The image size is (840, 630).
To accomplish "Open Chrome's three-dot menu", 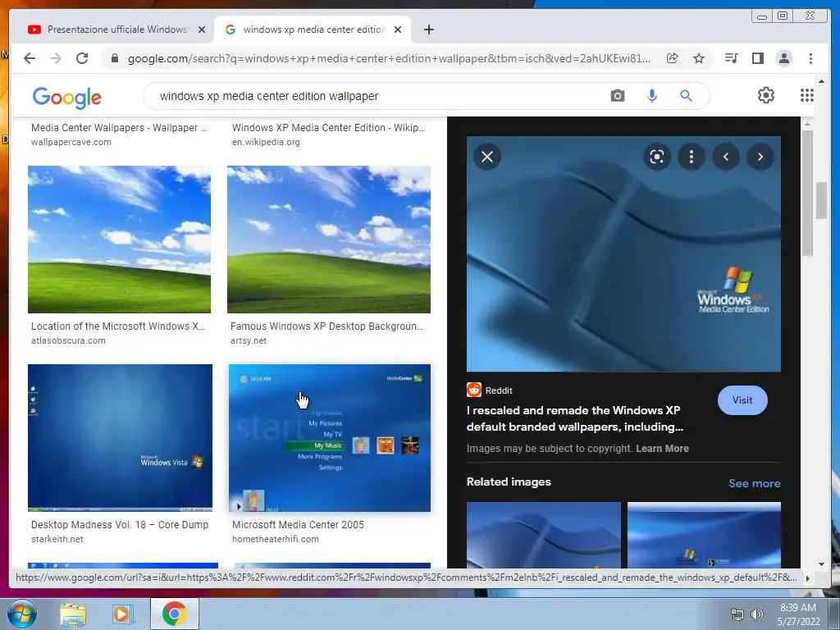I will point(810,58).
